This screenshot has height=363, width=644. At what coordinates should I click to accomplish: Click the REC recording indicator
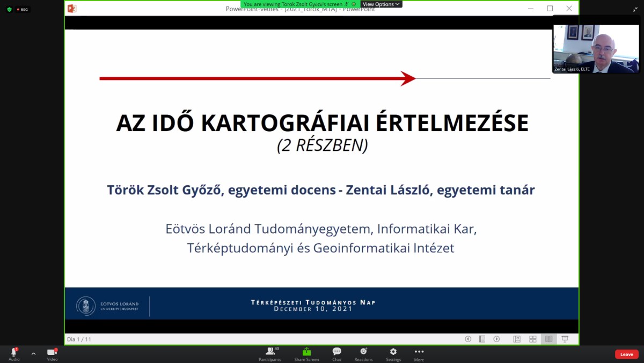22,9
